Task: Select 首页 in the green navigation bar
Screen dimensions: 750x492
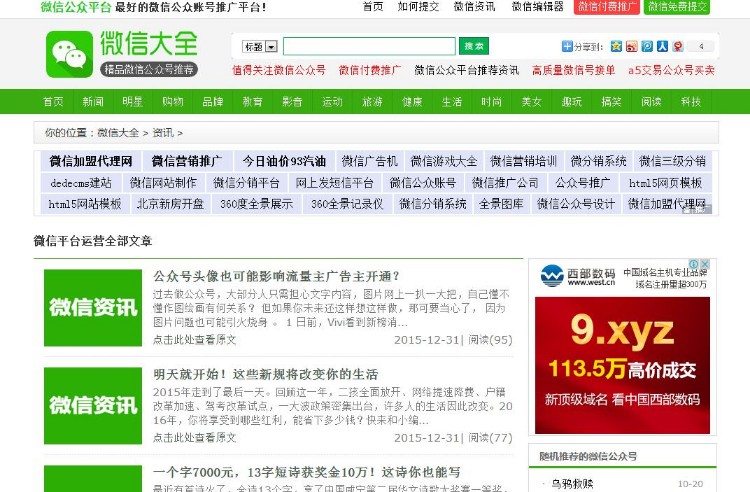Action: 53,101
